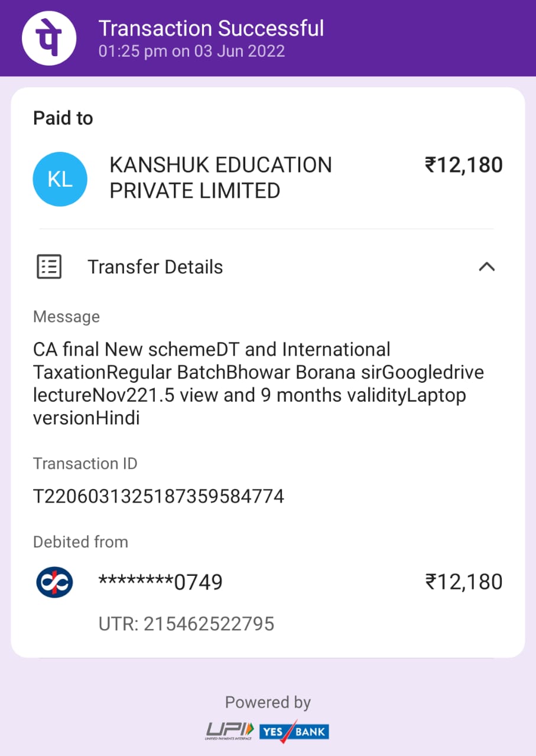Open KANSHUK EDUCATION PRIVATE LIMITED payee name
This screenshot has width=536, height=756.
(220, 178)
